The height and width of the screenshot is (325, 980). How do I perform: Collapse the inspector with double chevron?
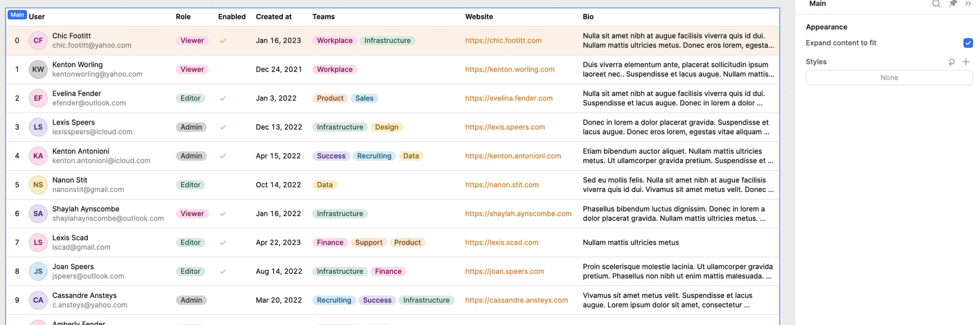[968, 4]
